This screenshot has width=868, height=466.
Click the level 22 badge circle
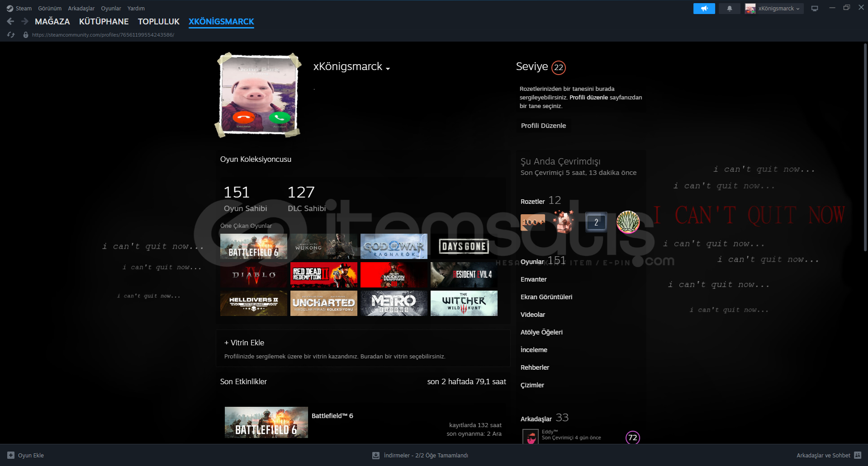559,67
